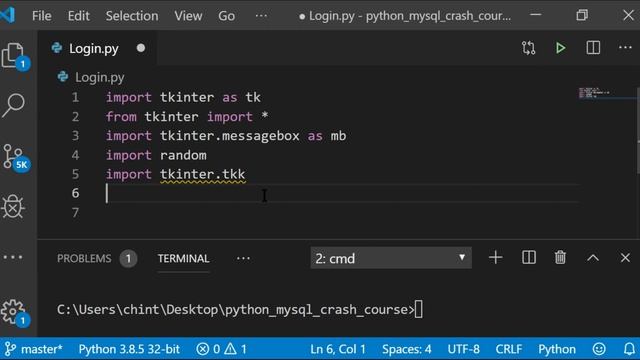Show more panel tabs ellipsis
This screenshot has width=640, height=360.
pos(243,258)
